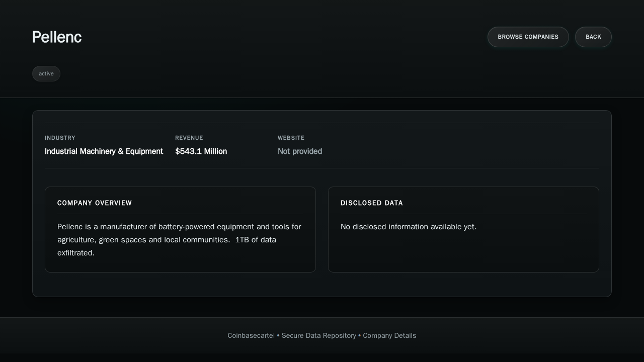Click the Pellenc page title

(x=57, y=37)
